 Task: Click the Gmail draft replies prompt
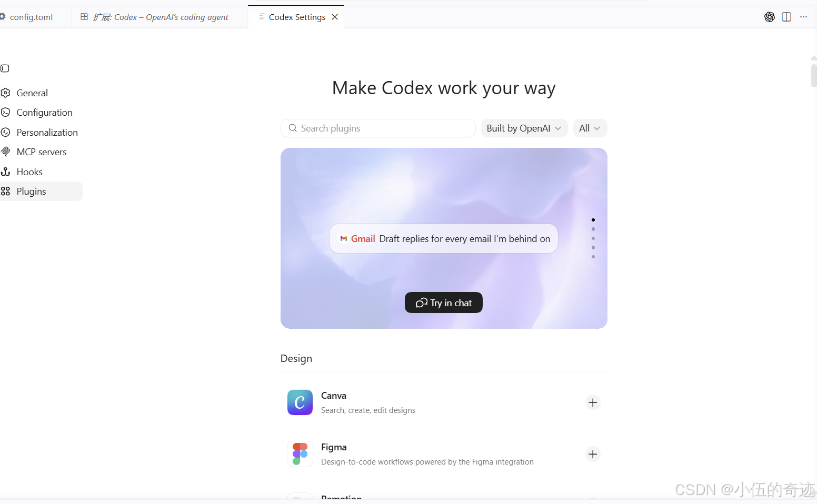(x=444, y=239)
